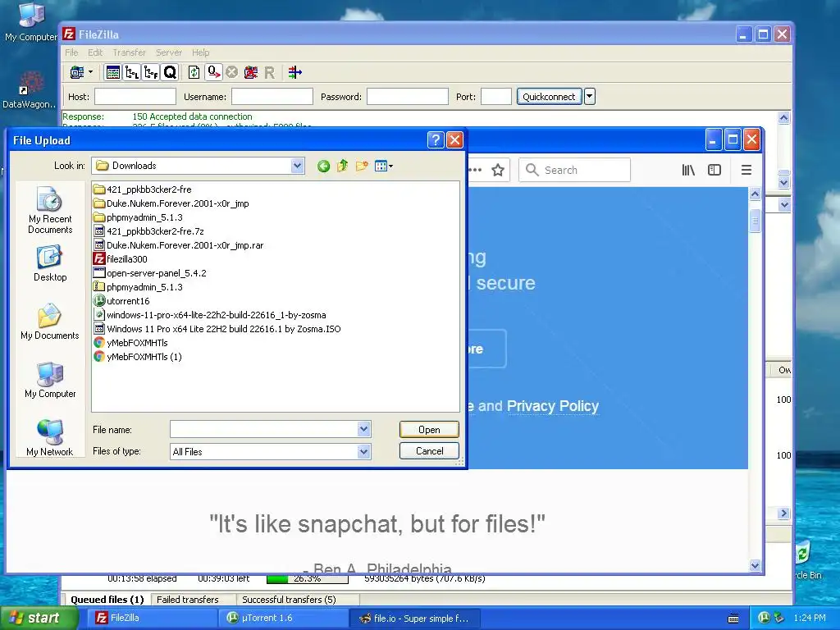The width and height of the screenshot is (840, 630).
Task: Click the browser bookmark star icon
Action: (x=498, y=171)
